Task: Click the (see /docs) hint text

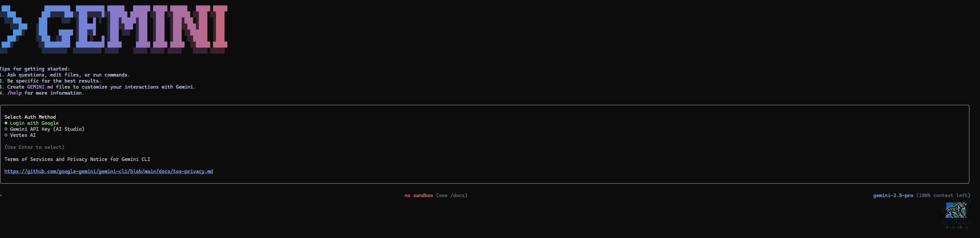Action: [451, 196]
